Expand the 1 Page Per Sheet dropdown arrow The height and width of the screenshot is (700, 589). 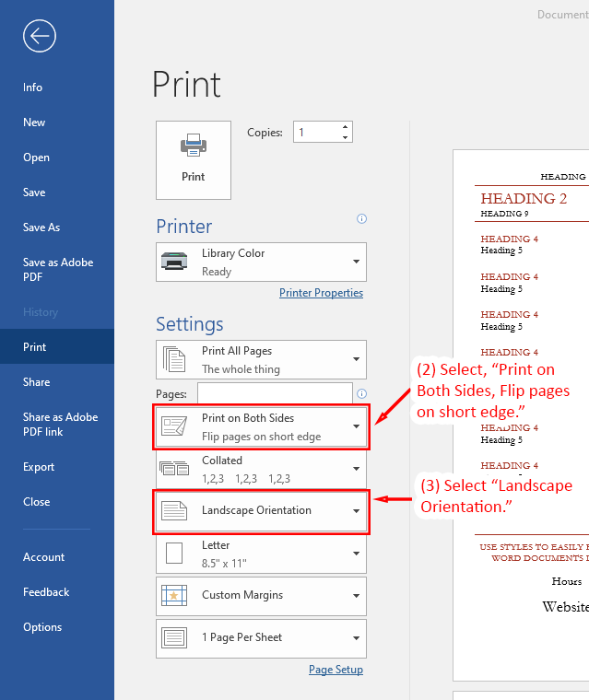(x=356, y=638)
